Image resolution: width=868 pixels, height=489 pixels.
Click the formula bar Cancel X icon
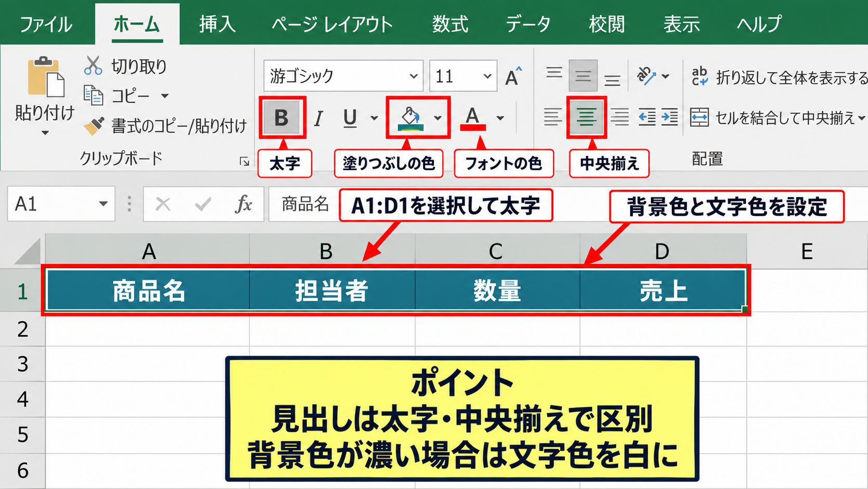click(x=163, y=204)
